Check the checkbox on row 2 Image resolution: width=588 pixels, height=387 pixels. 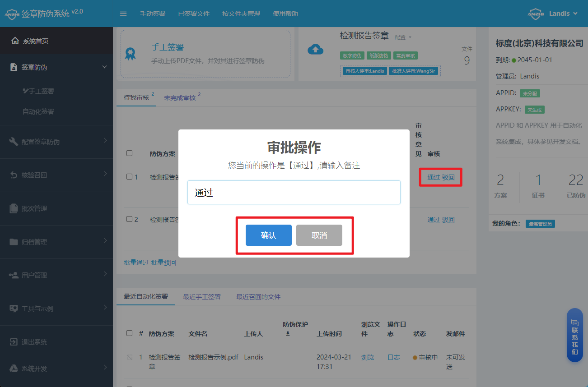point(129,219)
